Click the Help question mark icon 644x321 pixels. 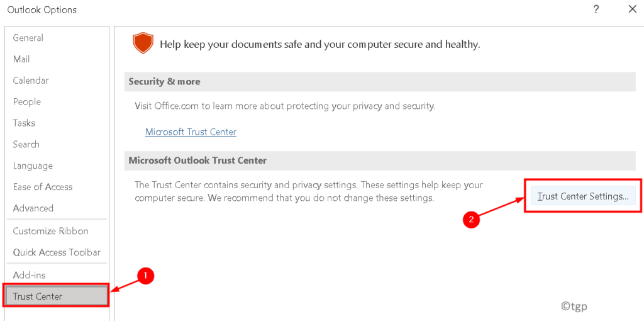596,9
